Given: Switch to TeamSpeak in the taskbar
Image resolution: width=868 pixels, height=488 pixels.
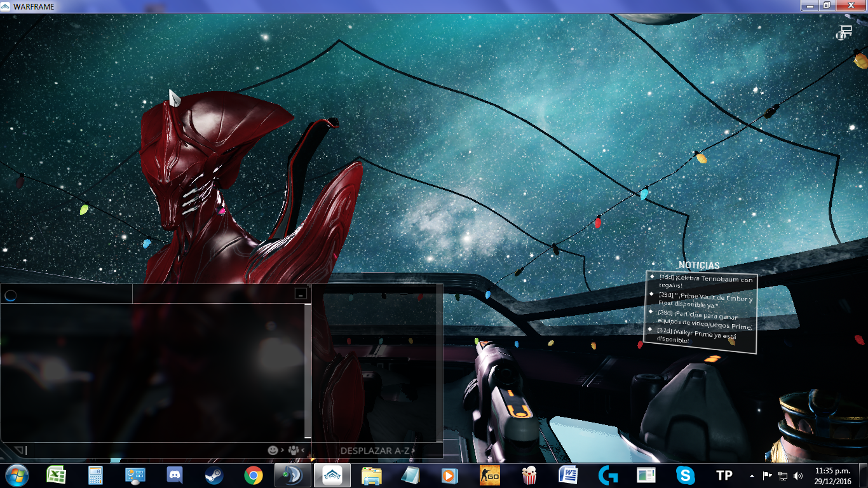Looking at the screenshot, I should (293, 475).
